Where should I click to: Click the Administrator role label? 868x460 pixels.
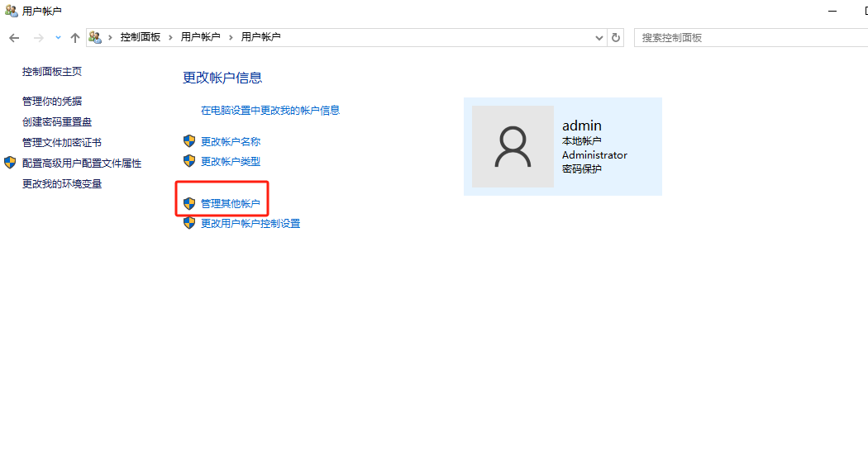(x=594, y=154)
